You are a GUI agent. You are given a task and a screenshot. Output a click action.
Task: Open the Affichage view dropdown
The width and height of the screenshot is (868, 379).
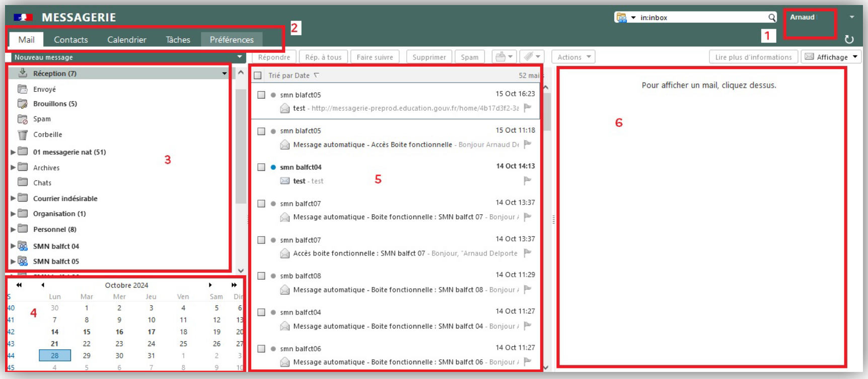coord(831,57)
